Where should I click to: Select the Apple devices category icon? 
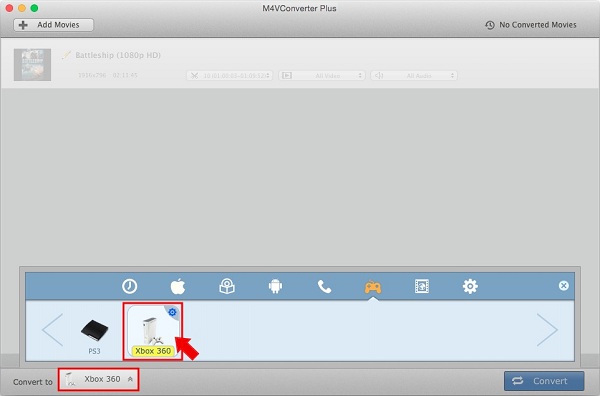pos(178,286)
